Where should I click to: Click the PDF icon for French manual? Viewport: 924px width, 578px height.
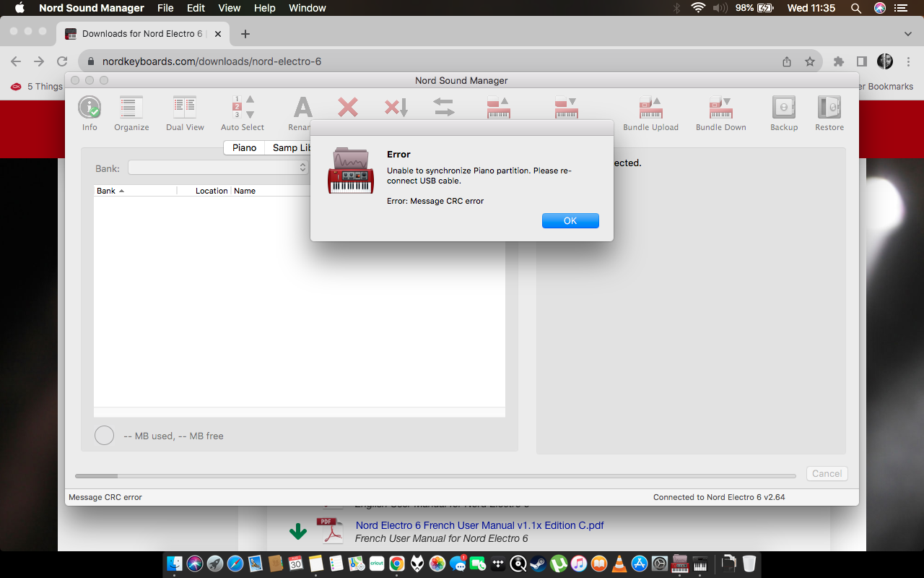330,531
